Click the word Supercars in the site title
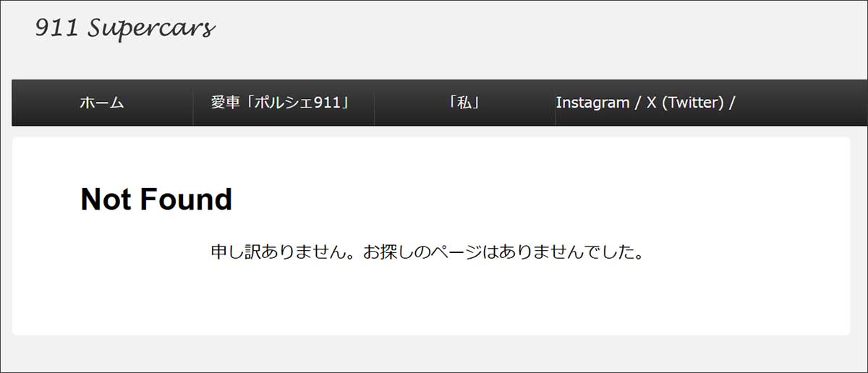The width and height of the screenshot is (868, 373). (152, 29)
